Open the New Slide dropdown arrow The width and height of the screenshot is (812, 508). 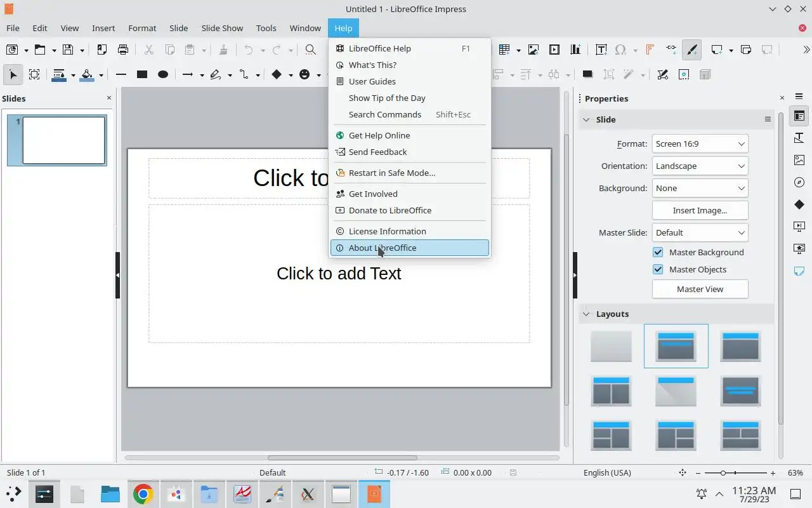click(731, 50)
